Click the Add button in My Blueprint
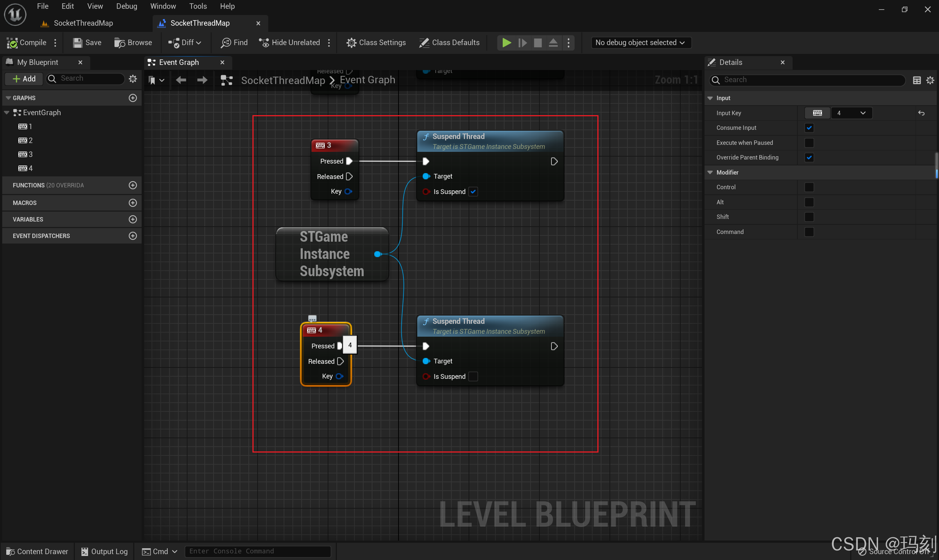 tap(24, 78)
